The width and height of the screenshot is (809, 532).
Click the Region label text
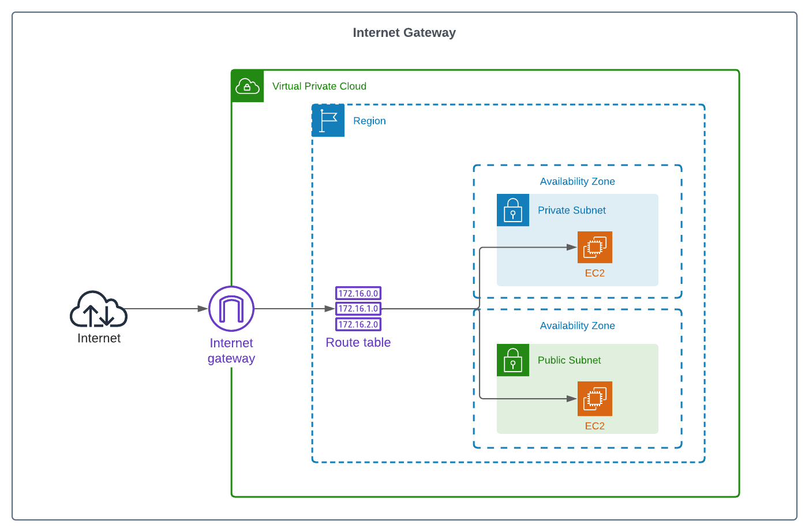[369, 121]
